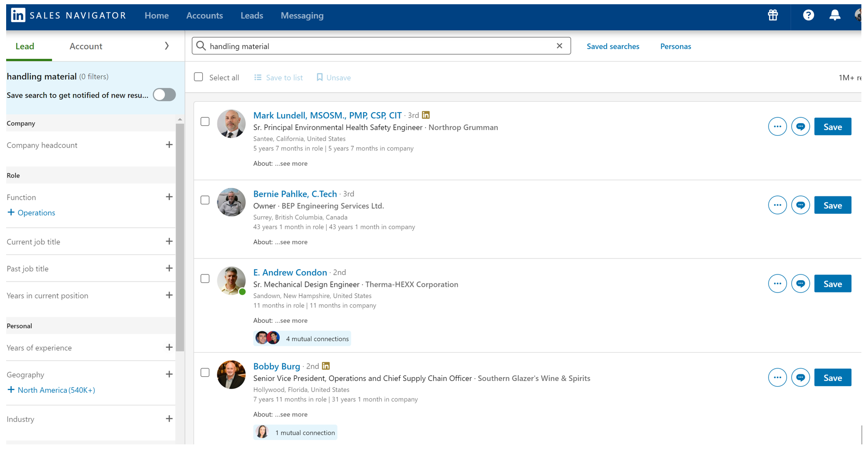Viewport: 868px width, 451px height.
Task: Open the help question mark icon
Action: [808, 15]
